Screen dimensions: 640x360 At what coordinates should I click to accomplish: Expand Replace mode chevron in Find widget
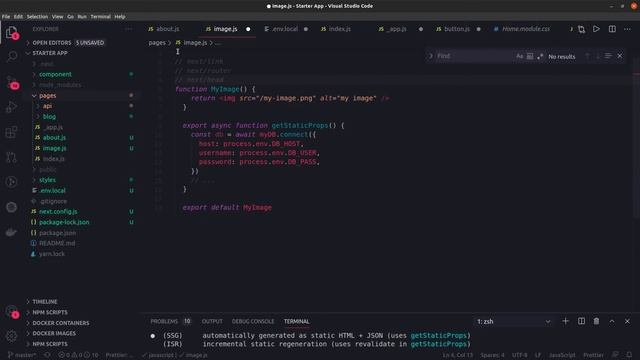click(430, 56)
